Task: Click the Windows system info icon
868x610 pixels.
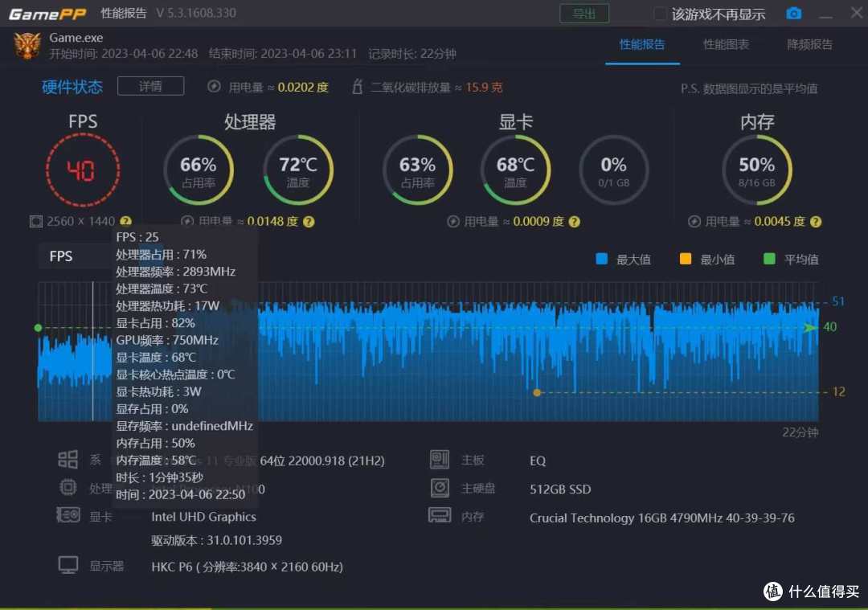Action: (68, 460)
